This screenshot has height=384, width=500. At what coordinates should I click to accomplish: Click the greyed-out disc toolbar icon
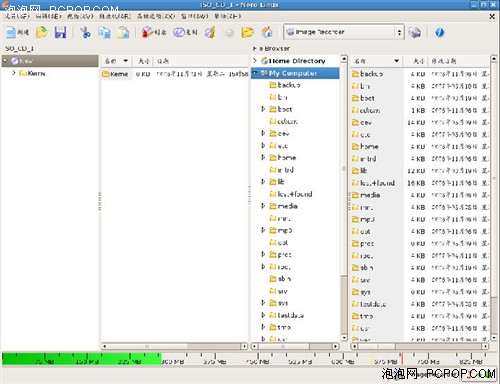(229, 33)
